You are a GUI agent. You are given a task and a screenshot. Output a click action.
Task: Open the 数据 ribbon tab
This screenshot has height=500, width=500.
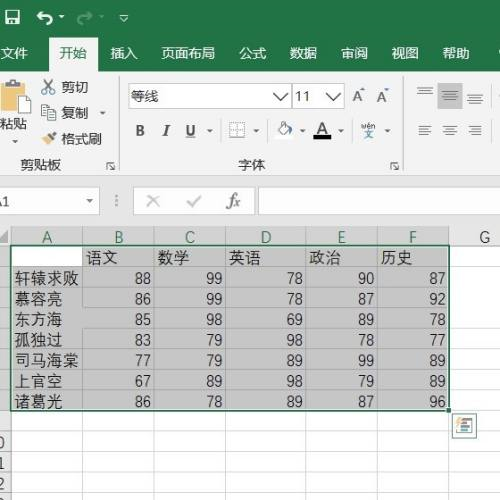(303, 53)
